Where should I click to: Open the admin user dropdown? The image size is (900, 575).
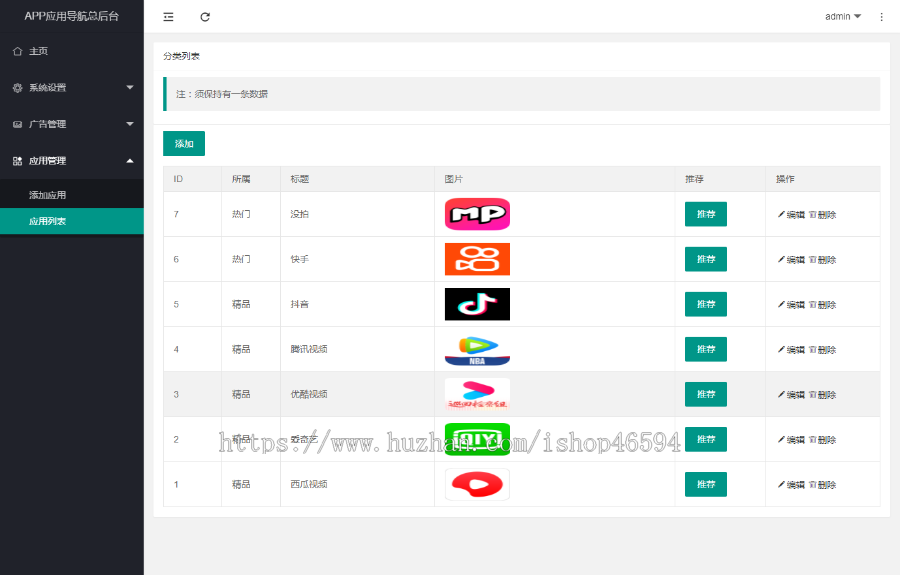843,17
